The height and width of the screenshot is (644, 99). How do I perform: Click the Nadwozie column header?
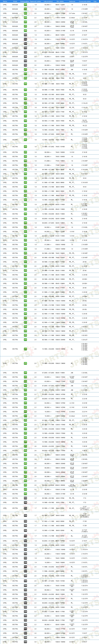(72, 1)
